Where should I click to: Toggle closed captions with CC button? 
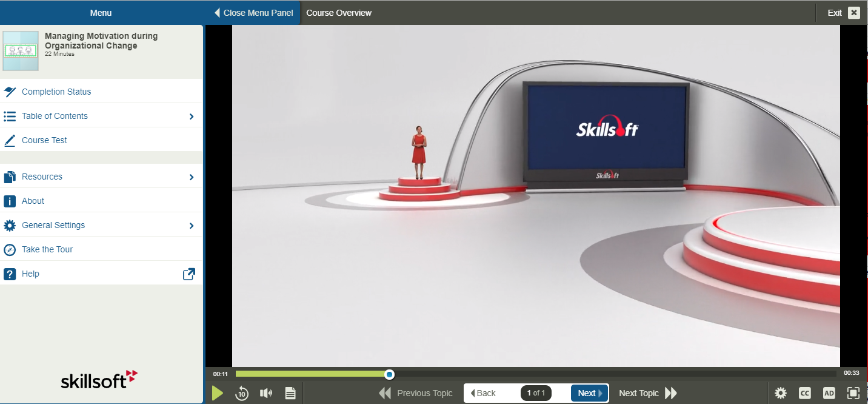click(x=805, y=393)
